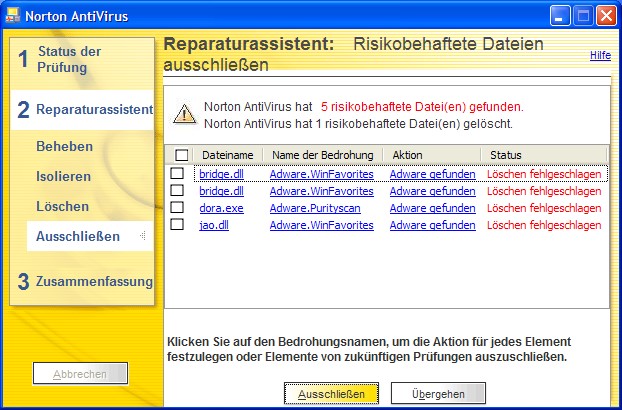The image size is (622, 410).
Task: Toggle the select-all checkbox in table header
Action: [x=181, y=155]
